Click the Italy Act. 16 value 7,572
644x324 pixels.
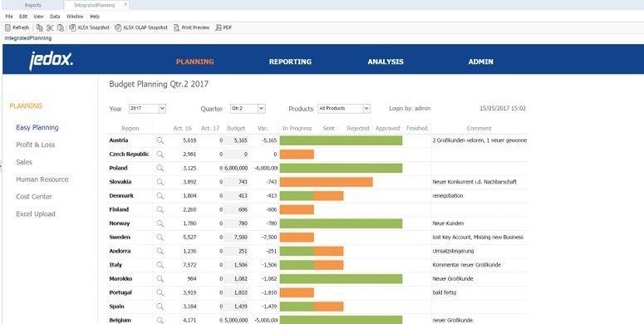189,265
